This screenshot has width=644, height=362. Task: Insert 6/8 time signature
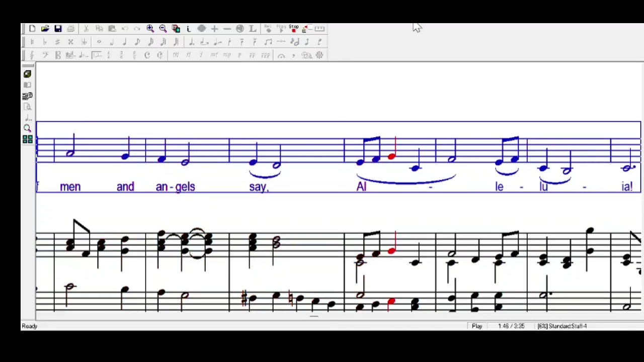(x=134, y=55)
